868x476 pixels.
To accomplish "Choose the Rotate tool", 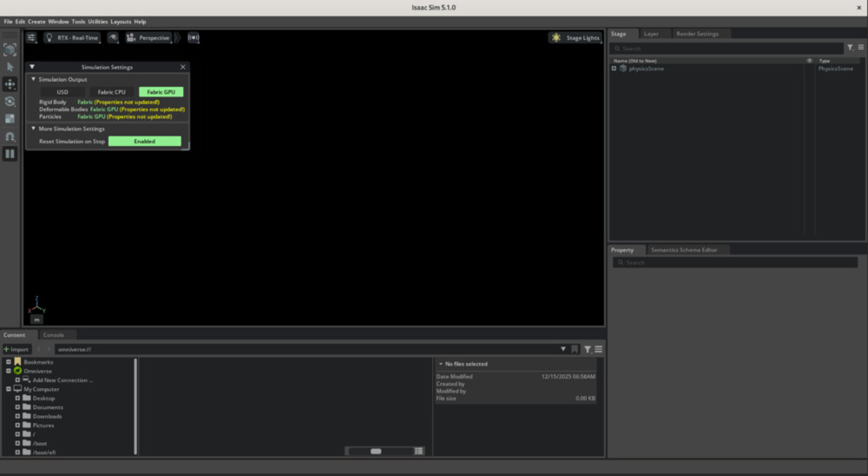I will coord(10,102).
